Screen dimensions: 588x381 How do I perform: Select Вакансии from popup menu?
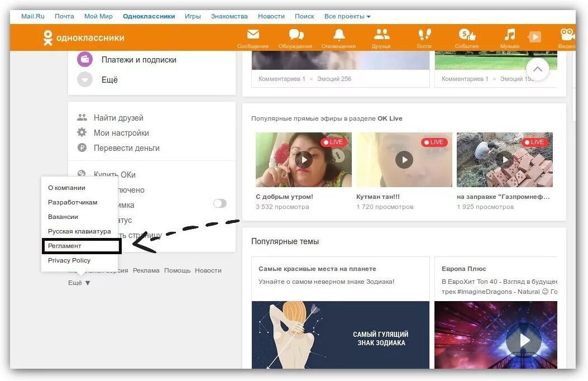[x=63, y=217]
